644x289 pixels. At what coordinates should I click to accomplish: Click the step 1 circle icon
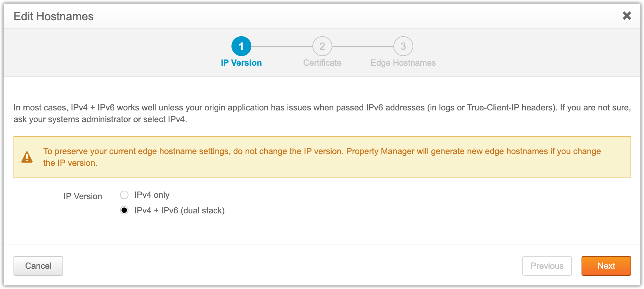(x=241, y=46)
